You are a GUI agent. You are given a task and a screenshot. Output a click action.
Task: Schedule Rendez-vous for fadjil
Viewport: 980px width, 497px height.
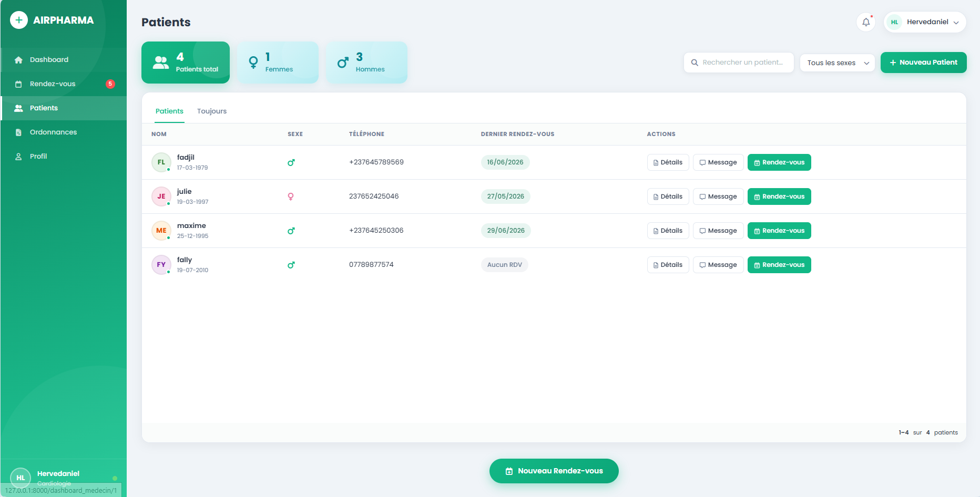[779, 162]
